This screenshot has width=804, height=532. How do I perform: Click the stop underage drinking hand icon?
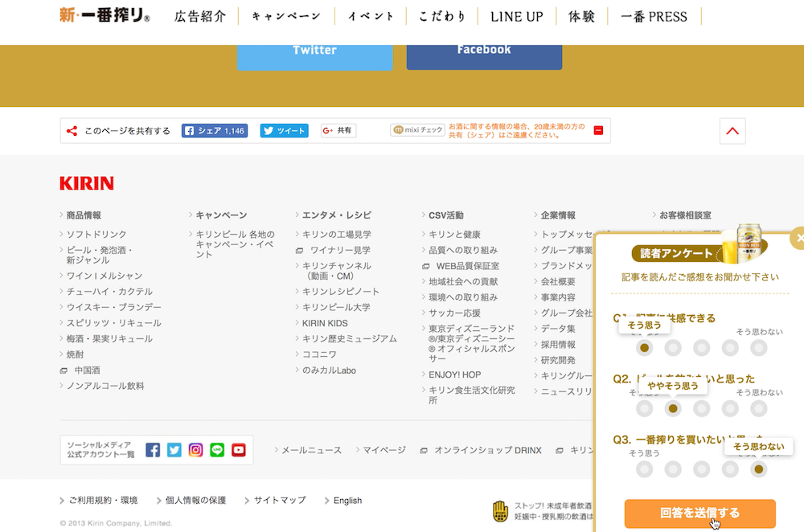500,511
